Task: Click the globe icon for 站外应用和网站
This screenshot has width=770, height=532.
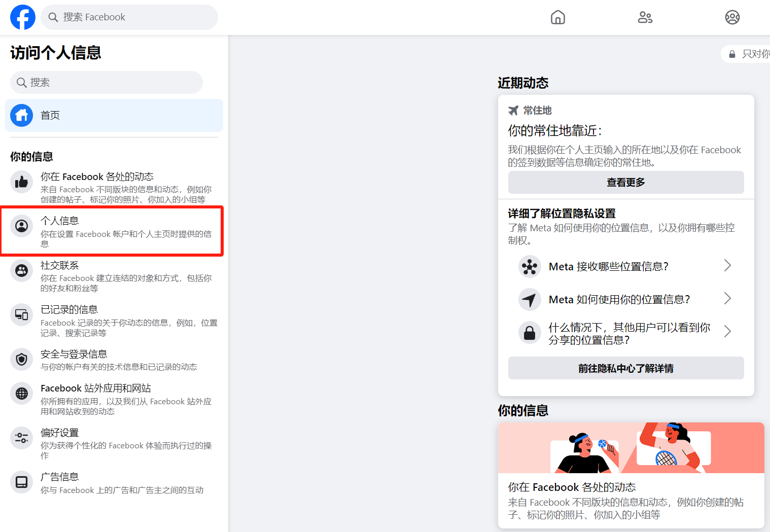Action: 22,393
